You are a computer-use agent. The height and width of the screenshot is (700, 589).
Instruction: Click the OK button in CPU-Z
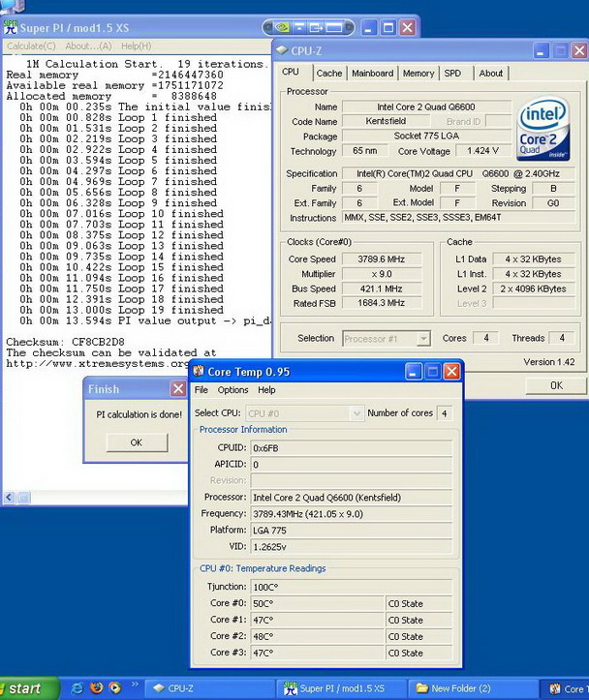tap(555, 384)
